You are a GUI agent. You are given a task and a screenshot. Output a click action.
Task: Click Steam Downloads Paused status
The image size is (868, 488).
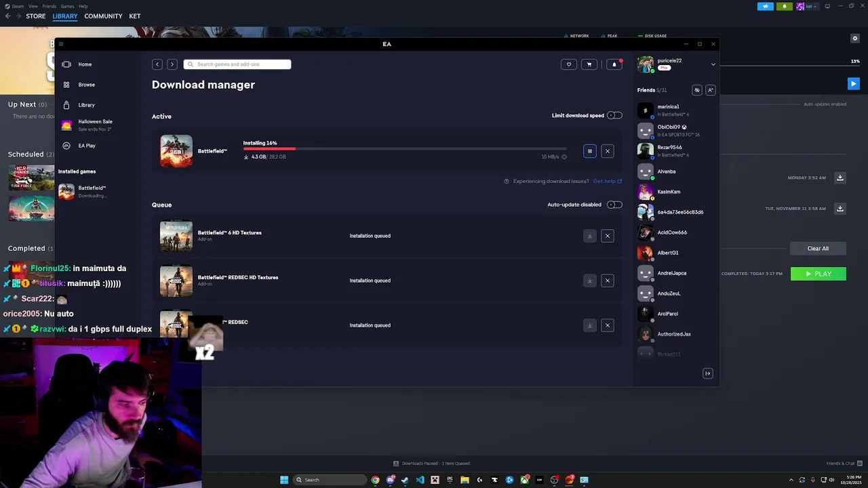click(x=432, y=464)
